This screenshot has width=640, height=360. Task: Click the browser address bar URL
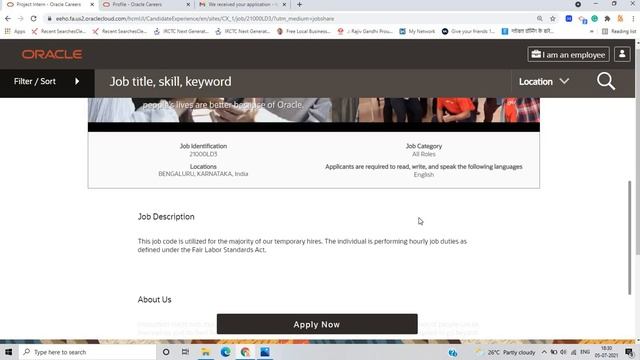[x=195, y=19]
